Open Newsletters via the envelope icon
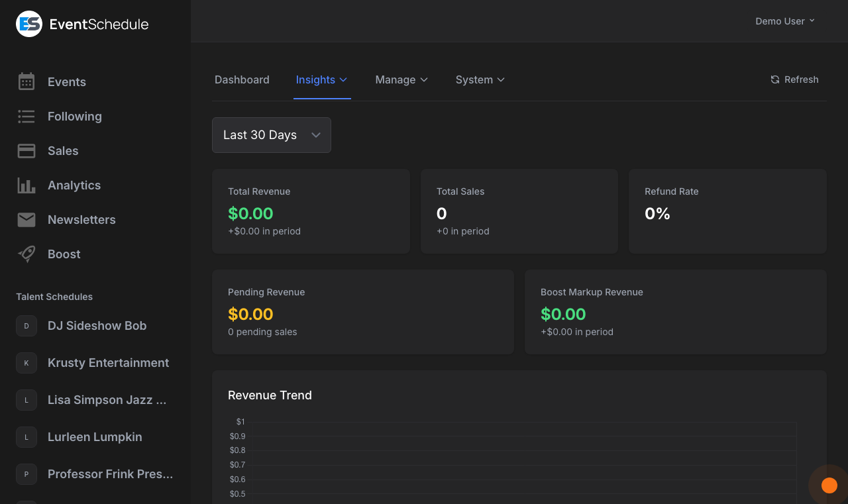The height and width of the screenshot is (504, 848). [x=26, y=220]
